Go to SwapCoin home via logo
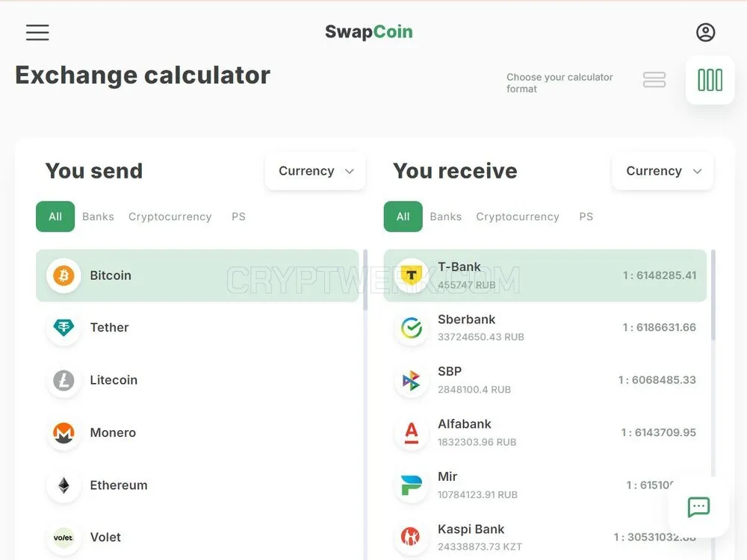The width and height of the screenshot is (747, 560). coord(369,32)
